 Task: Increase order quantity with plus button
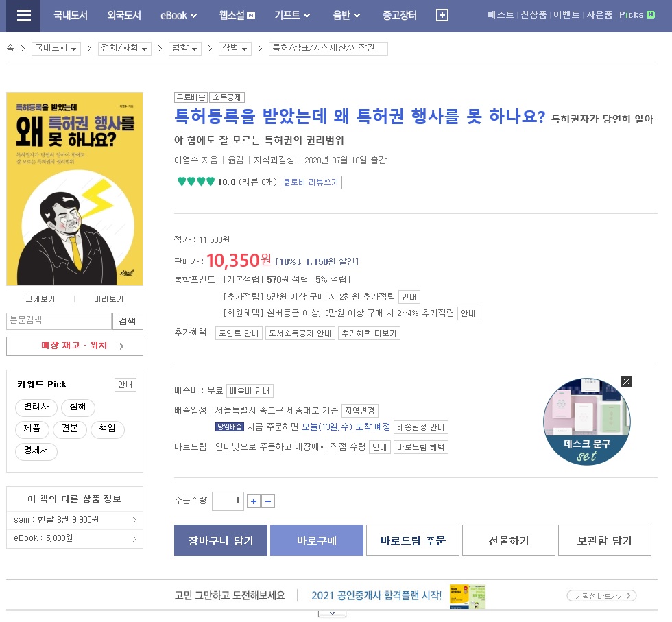tap(254, 501)
